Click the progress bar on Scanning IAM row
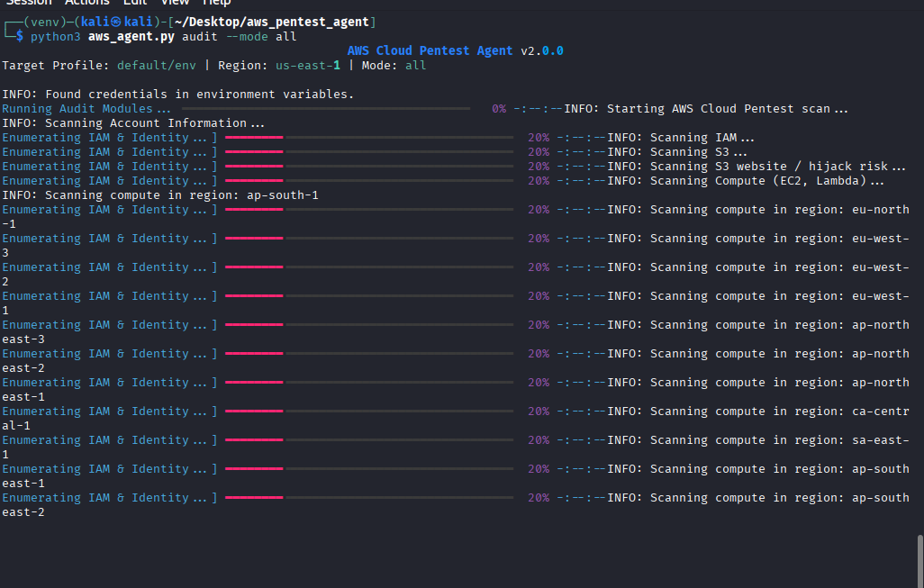 point(368,138)
